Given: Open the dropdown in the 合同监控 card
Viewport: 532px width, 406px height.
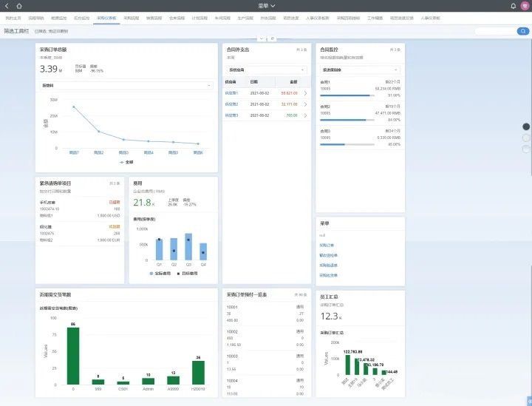Looking at the screenshot, I should [360, 70].
